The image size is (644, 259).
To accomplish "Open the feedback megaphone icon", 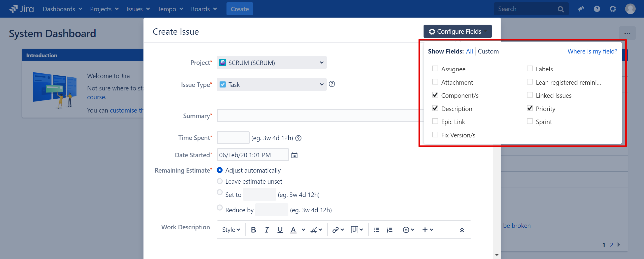I will 581,9.
